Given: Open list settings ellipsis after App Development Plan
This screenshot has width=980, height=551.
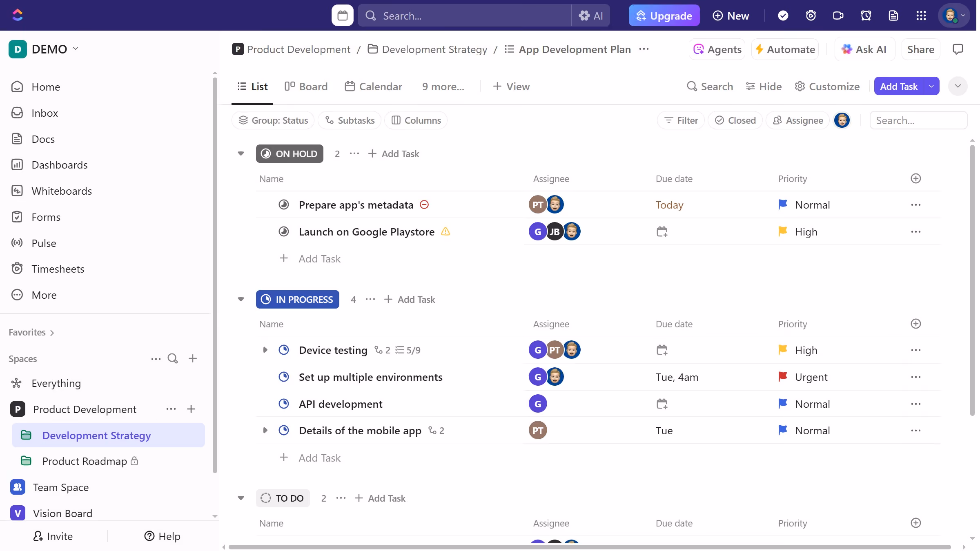Looking at the screenshot, I should click(644, 49).
